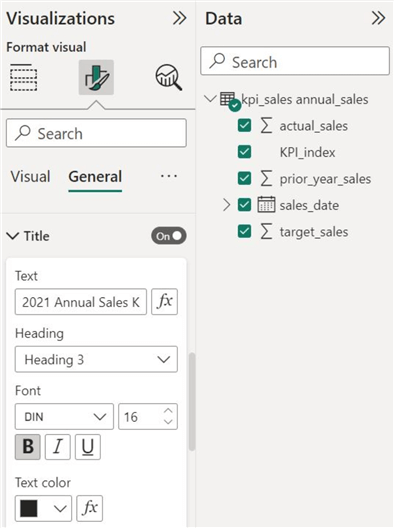Click the Data pane search box

pyautogui.click(x=295, y=61)
